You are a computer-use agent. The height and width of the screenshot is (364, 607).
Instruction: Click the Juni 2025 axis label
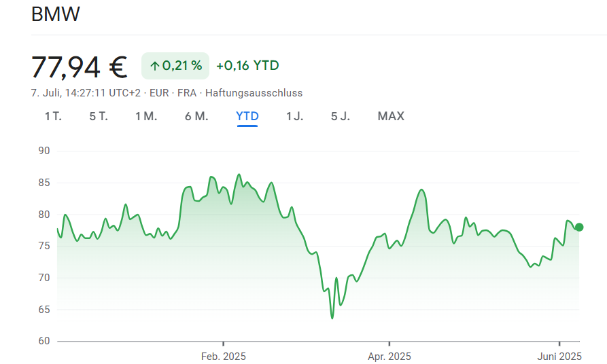(559, 357)
